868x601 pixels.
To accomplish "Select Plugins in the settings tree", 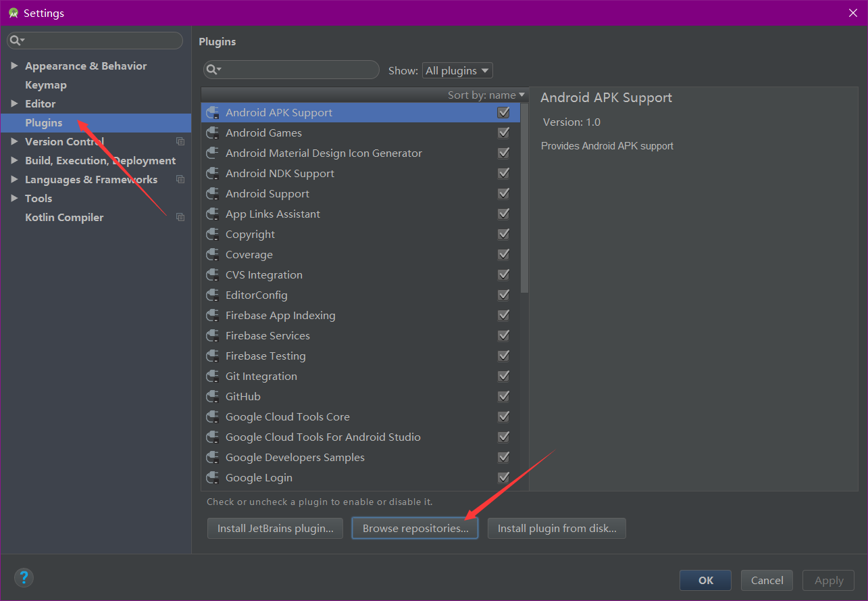I will tap(96, 122).
